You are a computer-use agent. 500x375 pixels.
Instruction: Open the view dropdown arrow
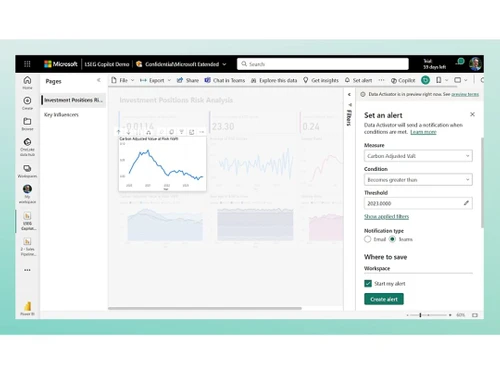click(x=466, y=80)
